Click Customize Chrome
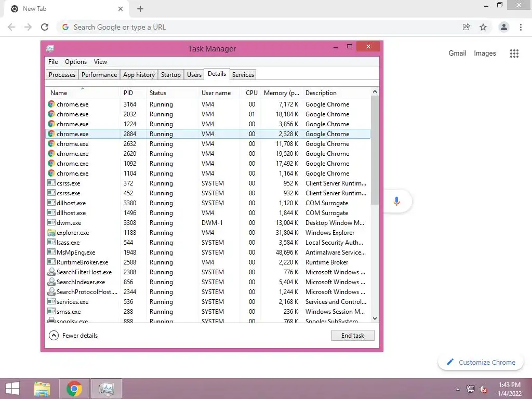The width and height of the screenshot is (532, 399). click(481, 362)
